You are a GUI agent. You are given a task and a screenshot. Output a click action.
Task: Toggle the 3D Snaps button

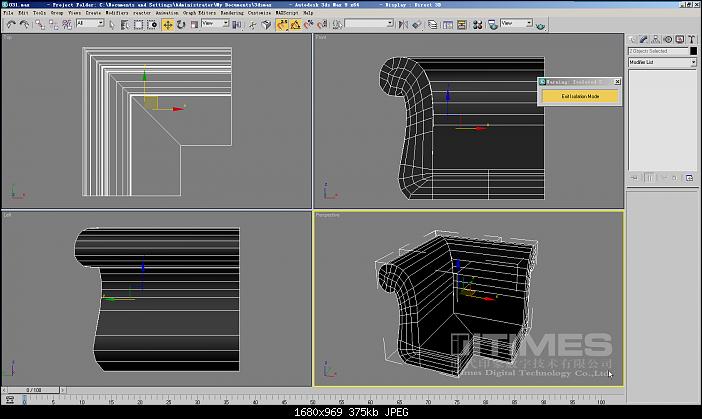point(282,25)
